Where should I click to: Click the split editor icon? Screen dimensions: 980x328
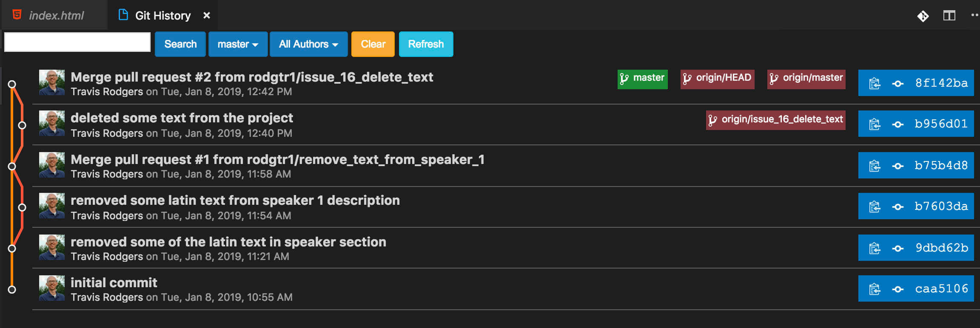click(x=949, y=16)
